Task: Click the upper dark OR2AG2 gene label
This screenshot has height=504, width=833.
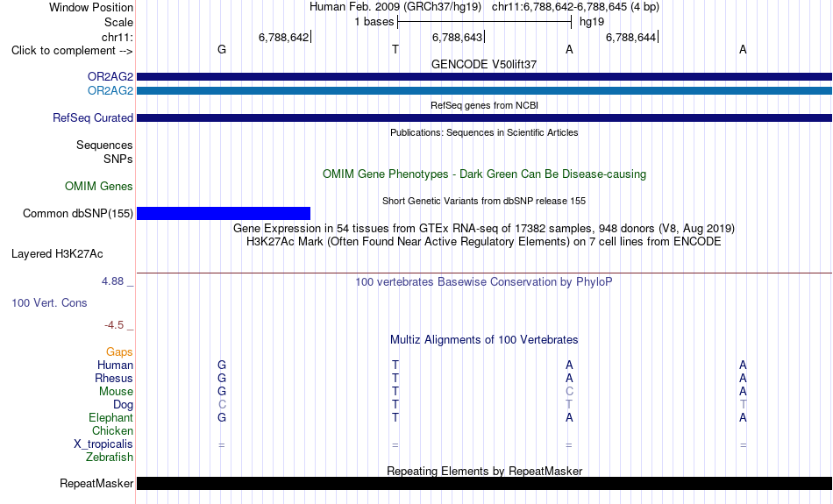Action: [x=110, y=77]
